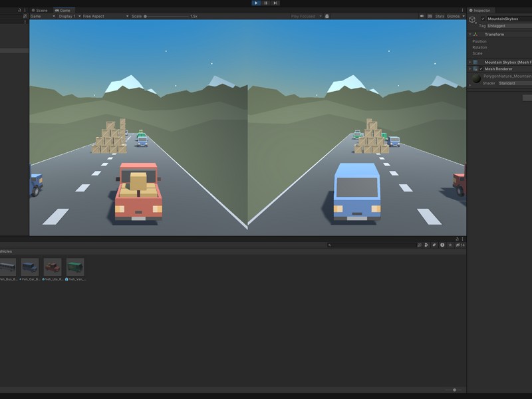Open the Shader Standard dropdown
532x399 pixels.
point(515,83)
